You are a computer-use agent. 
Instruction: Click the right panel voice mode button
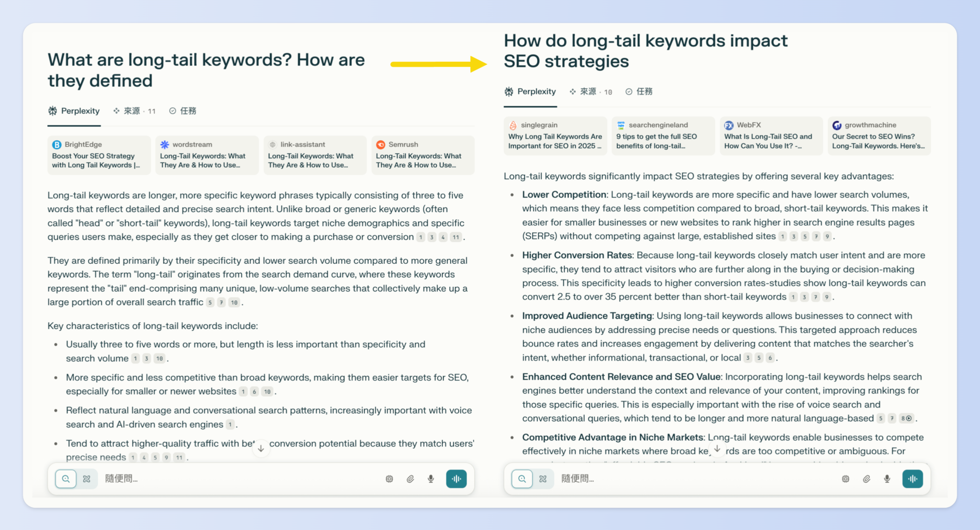pyautogui.click(x=913, y=479)
